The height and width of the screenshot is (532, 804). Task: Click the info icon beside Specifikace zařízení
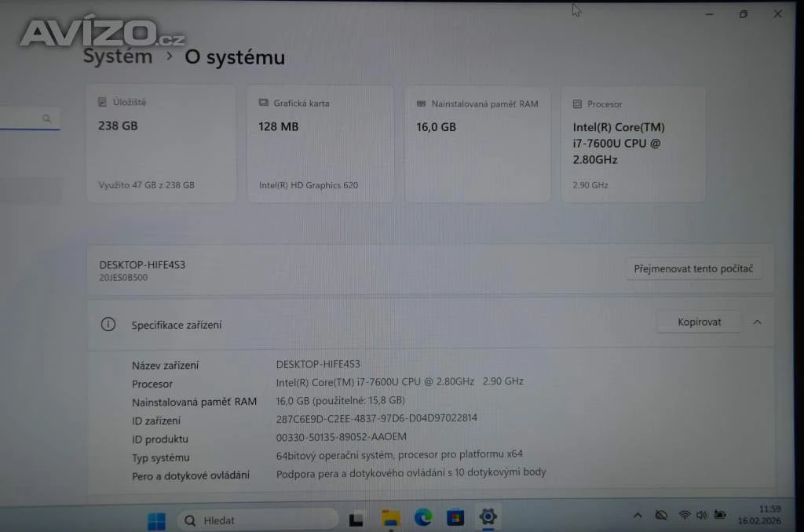point(108,324)
